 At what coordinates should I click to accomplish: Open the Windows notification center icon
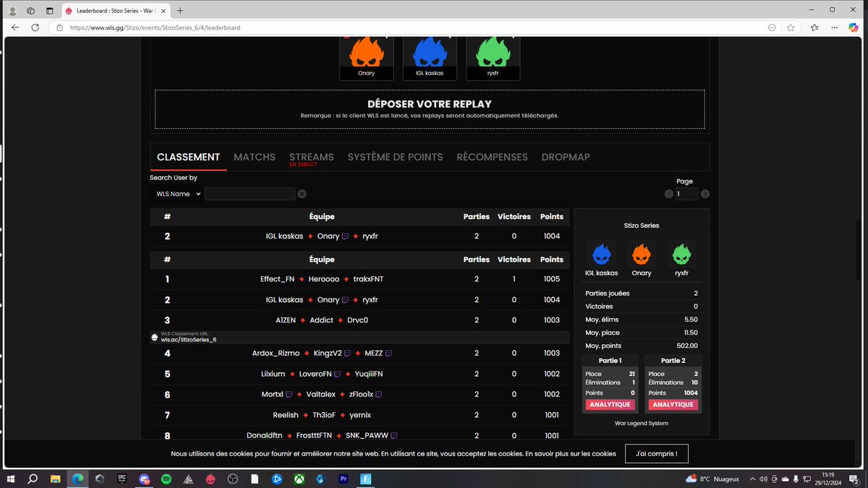[856, 479]
